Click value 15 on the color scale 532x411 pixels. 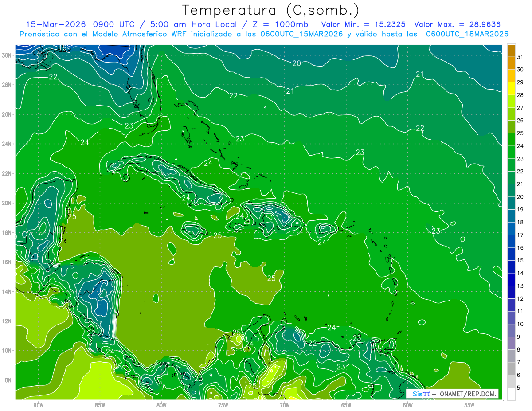pyautogui.click(x=520, y=261)
